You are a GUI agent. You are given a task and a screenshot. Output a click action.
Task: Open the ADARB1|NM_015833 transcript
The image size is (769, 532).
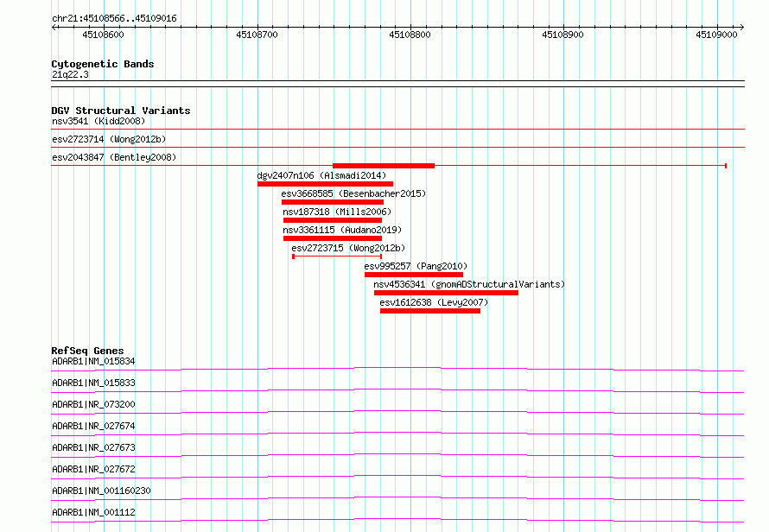pos(93,383)
